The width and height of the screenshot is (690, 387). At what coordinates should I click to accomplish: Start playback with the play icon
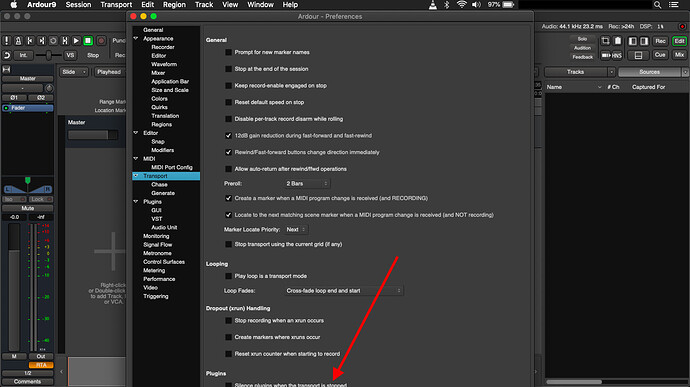click(x=76, y=41)
